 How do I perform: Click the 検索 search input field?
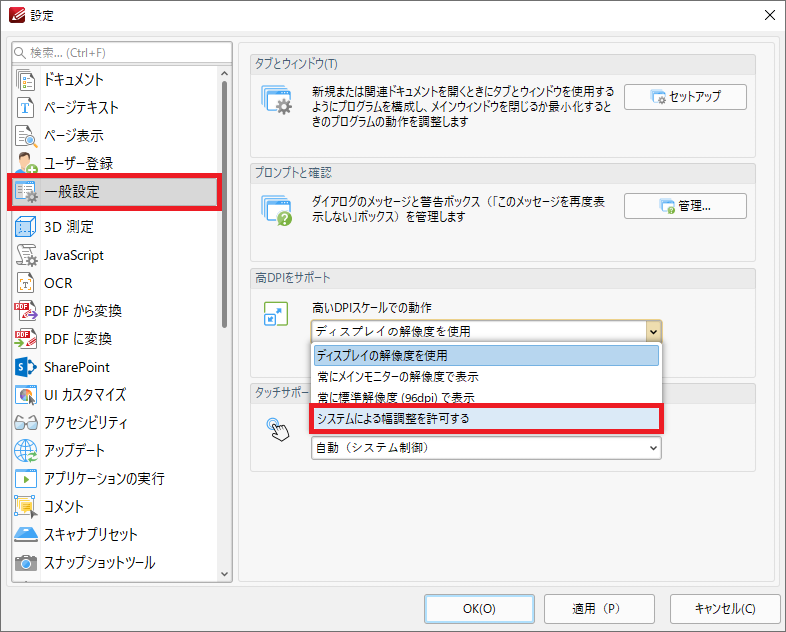coord(122,53)
